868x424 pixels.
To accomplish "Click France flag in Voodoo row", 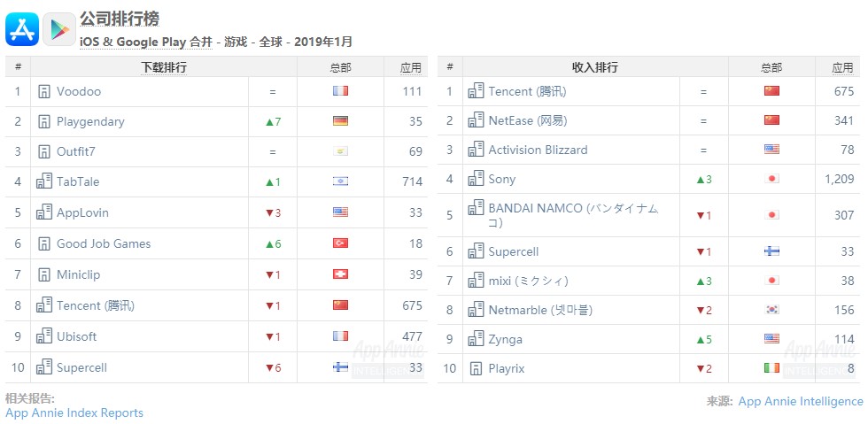I will [x=340, y=91].
